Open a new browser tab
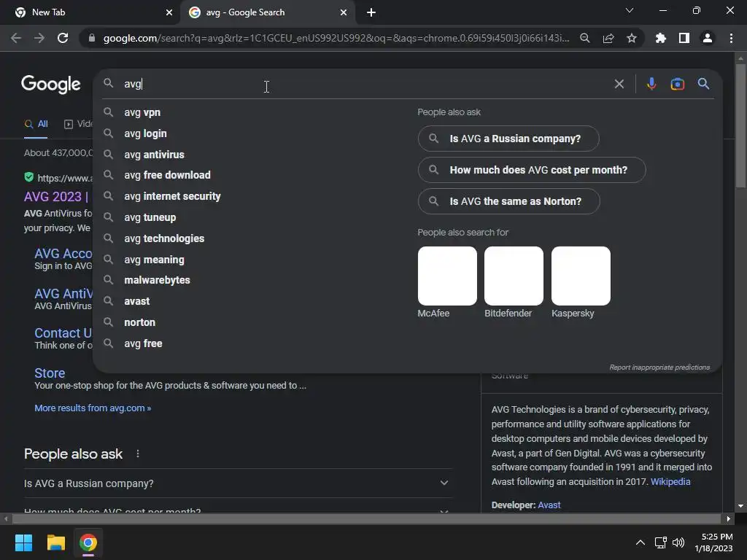The height and width of the screenshot is (560, 747). [371, 12]
